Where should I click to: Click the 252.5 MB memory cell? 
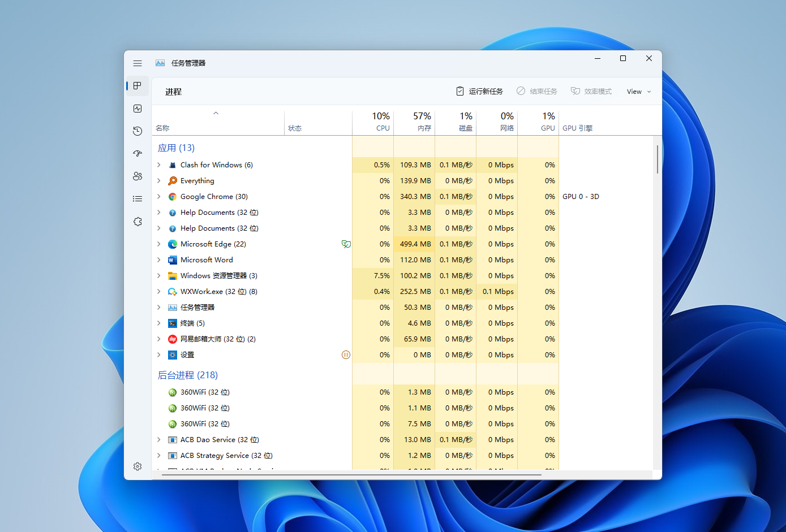click(x=414, y=292)
